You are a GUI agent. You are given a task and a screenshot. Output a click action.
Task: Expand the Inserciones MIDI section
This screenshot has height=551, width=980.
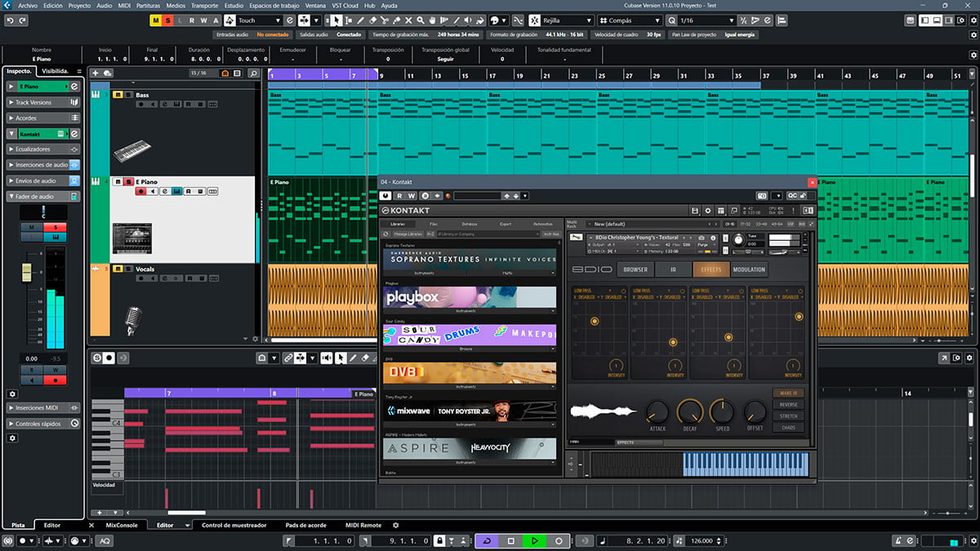click(43, 407)
